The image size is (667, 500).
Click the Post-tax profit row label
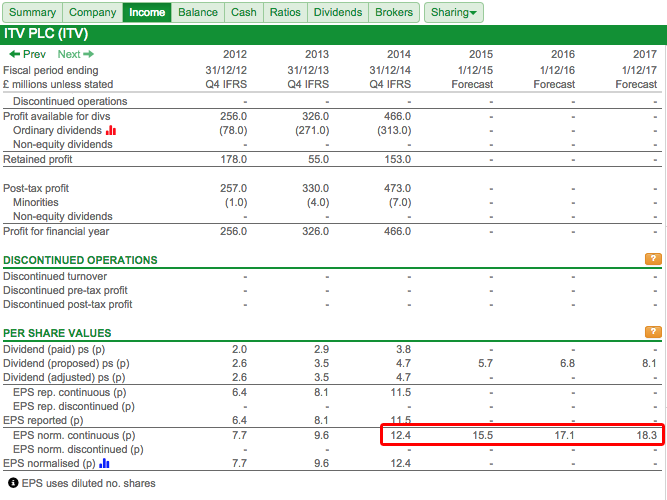[36, 189]
